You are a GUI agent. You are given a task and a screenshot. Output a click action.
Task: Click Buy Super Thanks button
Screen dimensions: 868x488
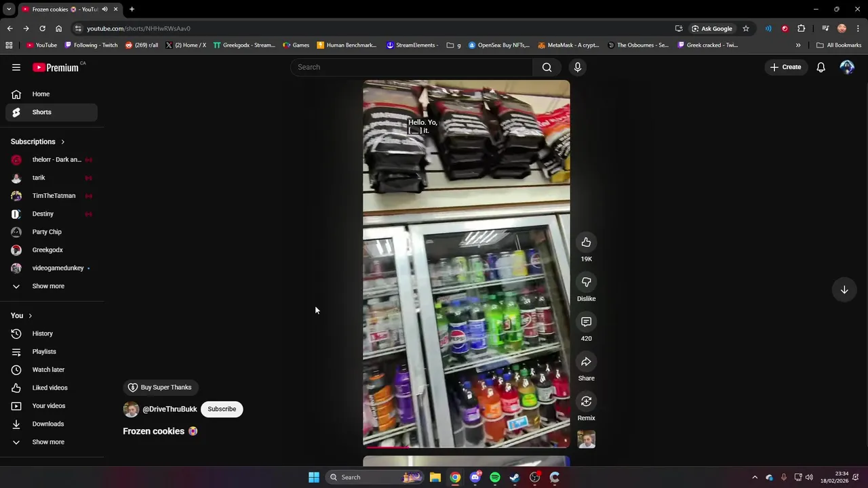click(x=161, y=388)
